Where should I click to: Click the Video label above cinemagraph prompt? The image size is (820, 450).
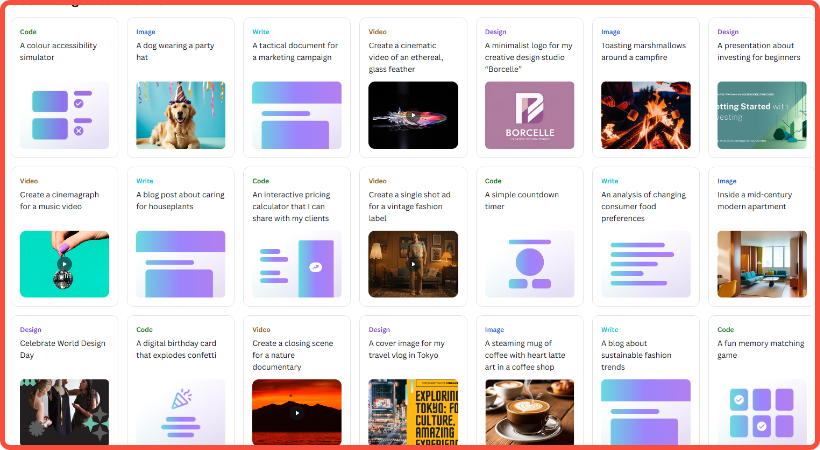coord(29,181)
